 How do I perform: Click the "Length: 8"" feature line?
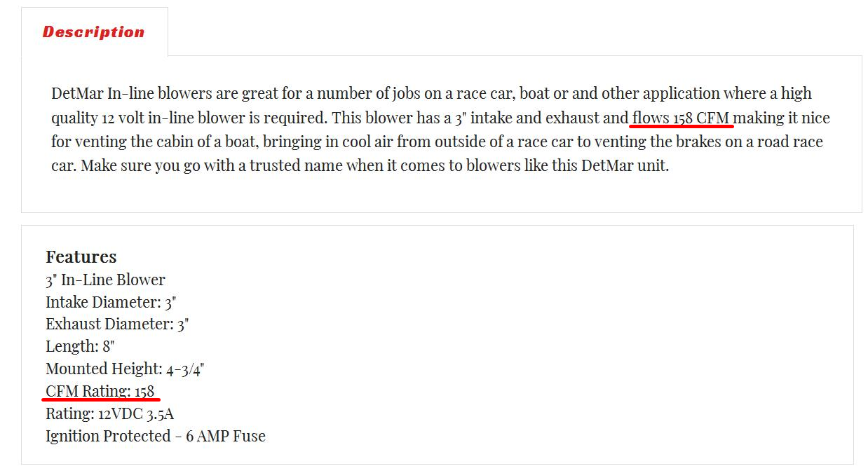[x=80, y=346]
